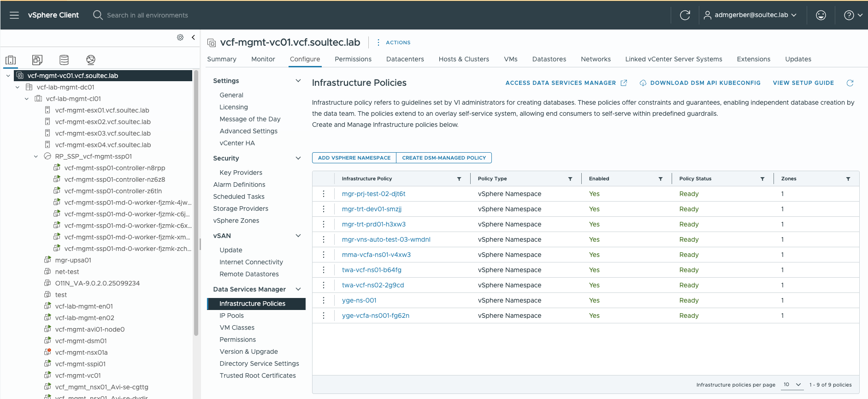Open row actions for yge-vcfa-ns001-fg62n
868x399 pixels.
[324, 316]
